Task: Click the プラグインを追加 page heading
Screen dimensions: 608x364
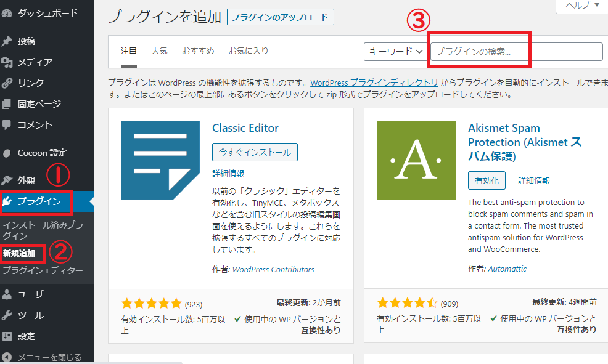Action: click(165, 17)
